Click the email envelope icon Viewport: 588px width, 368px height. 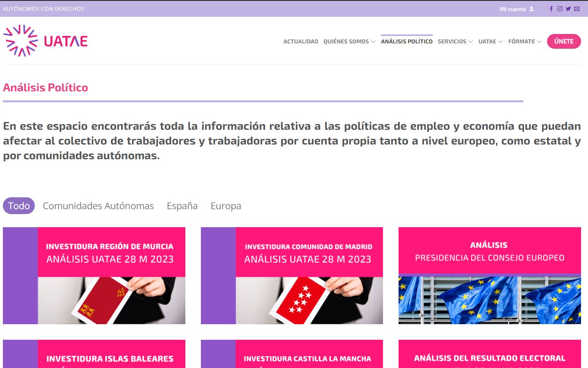[577, 9]
